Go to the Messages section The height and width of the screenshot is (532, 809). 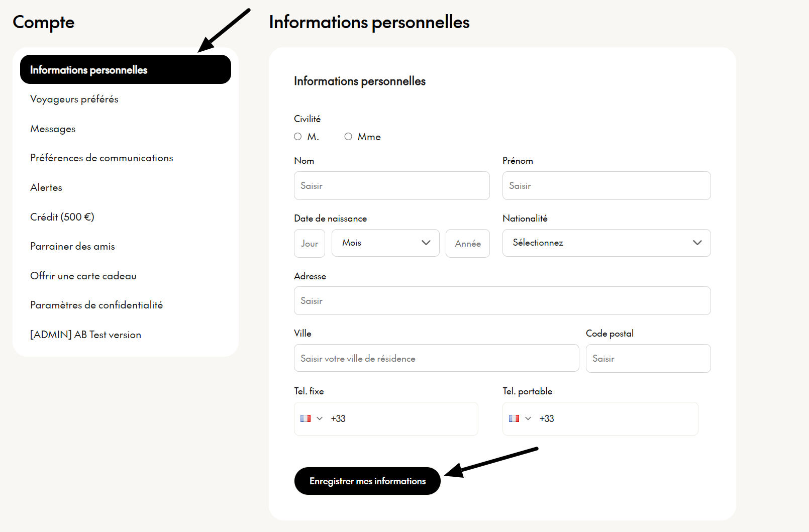point(53,129)
